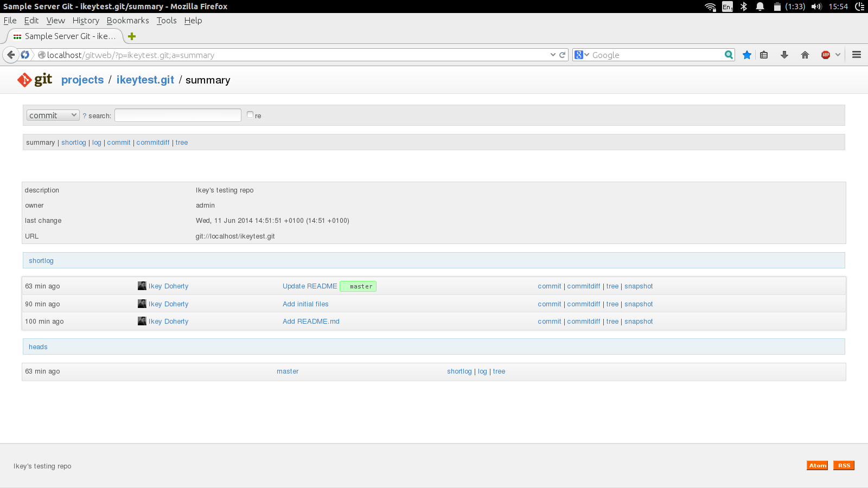Select the Sample Server Git tab
Viewport: 868px width, 488px height.
[x=64, y=36]
